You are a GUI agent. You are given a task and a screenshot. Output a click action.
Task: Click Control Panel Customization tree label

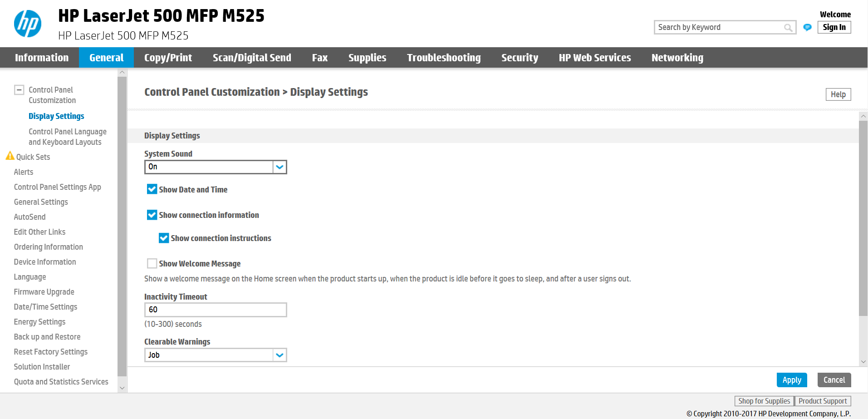[x=52, y=95]
